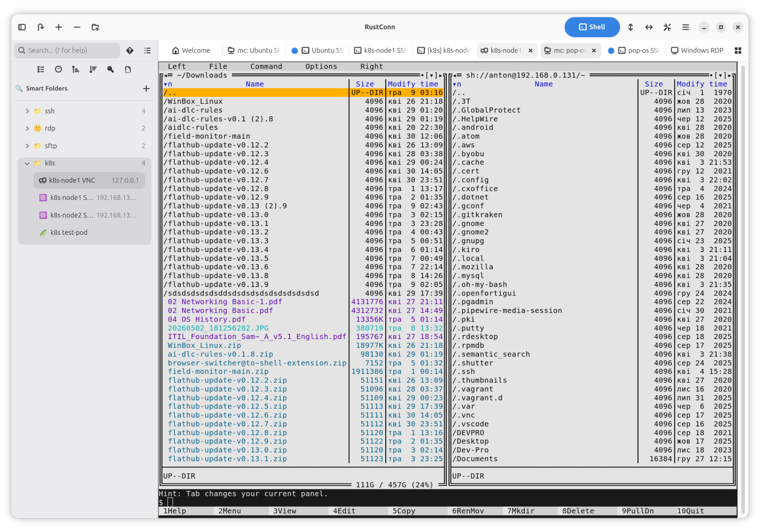Click the minus remove connection icon
Image resolution: width=760 pixels, height=532 pixels.
pos(77,27)
